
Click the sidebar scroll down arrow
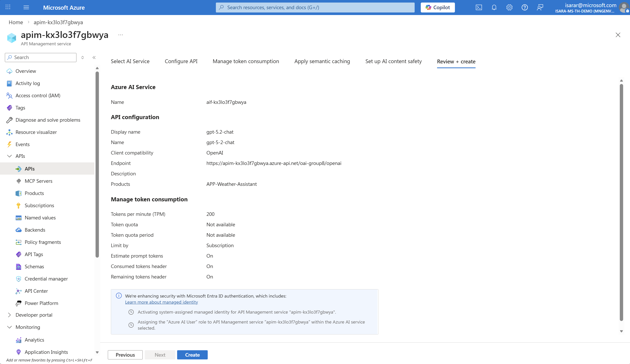[97, 352]
